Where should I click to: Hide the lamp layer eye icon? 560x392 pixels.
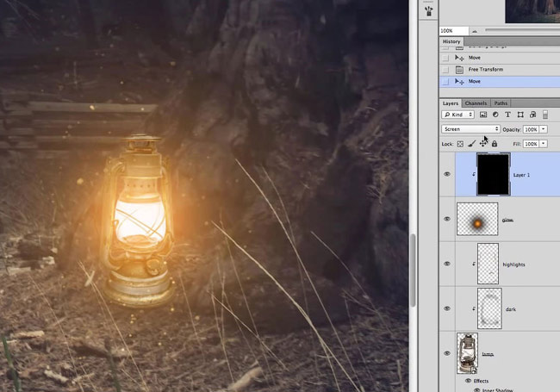pyautogui.click(x=447, y=353)
